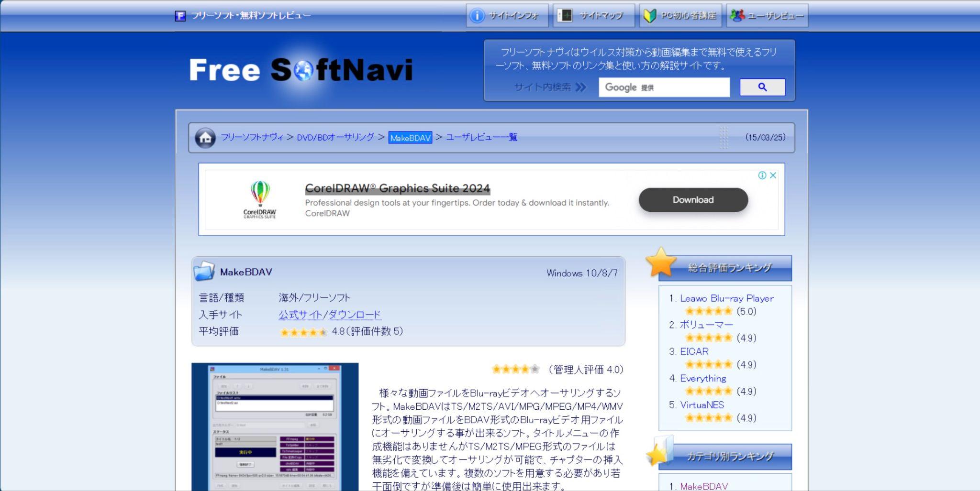This screenshot has width=980, height=491.
Task: Click the home icon in breadcrumb bar
Action: coord(205,138)
